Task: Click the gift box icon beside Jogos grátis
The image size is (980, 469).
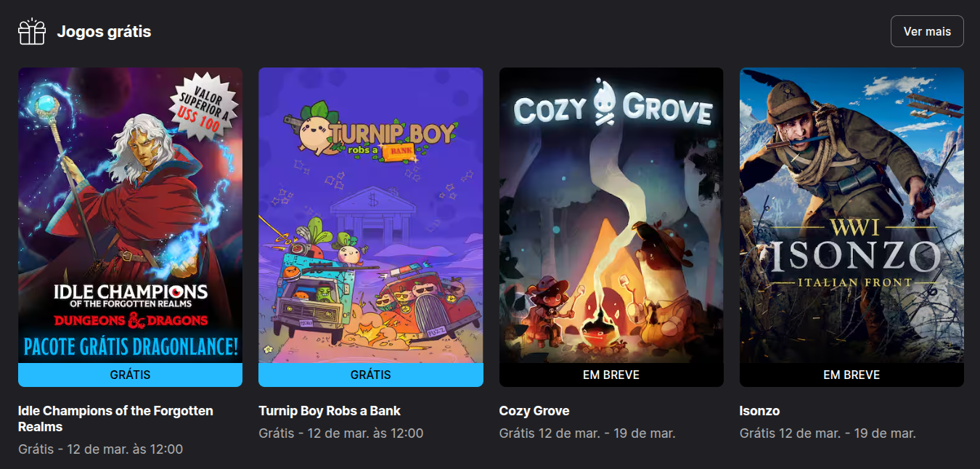Action: point(32,32)
